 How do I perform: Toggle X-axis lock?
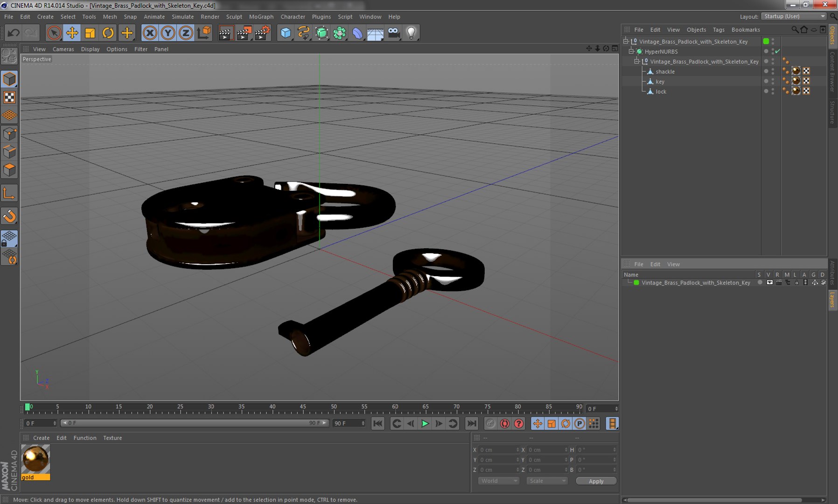coord(150,33)
